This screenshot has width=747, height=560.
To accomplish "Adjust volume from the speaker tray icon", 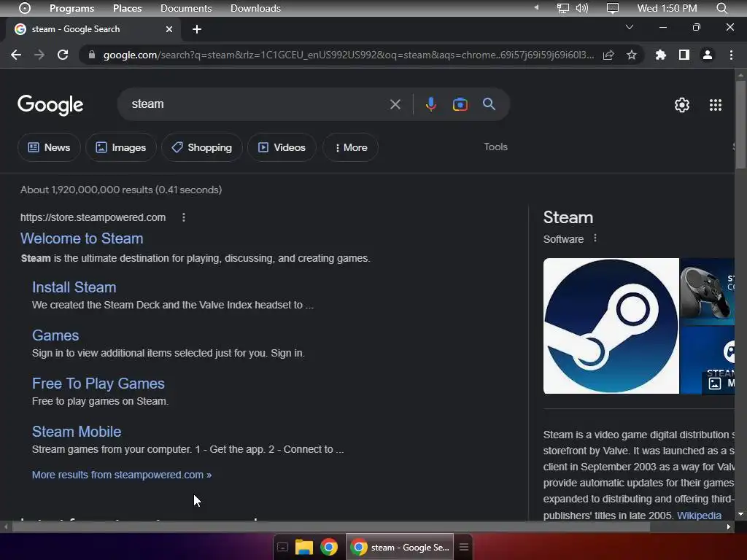I will click(581, 8).
